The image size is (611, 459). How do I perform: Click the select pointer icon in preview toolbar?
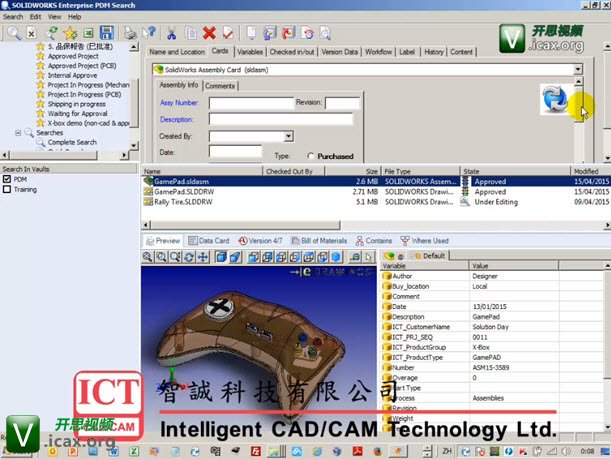point(369,257)
